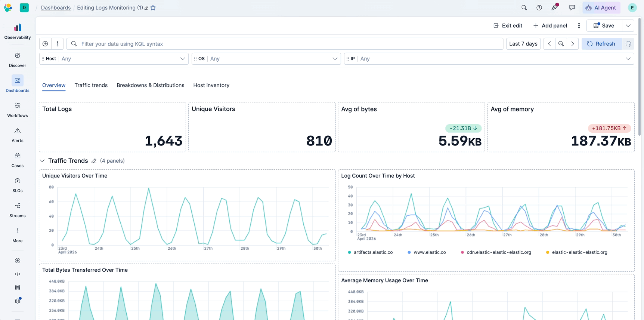Click the Unique Visitors Over Time title
Viewport: 644px width, 320px height.
[75, 176]
